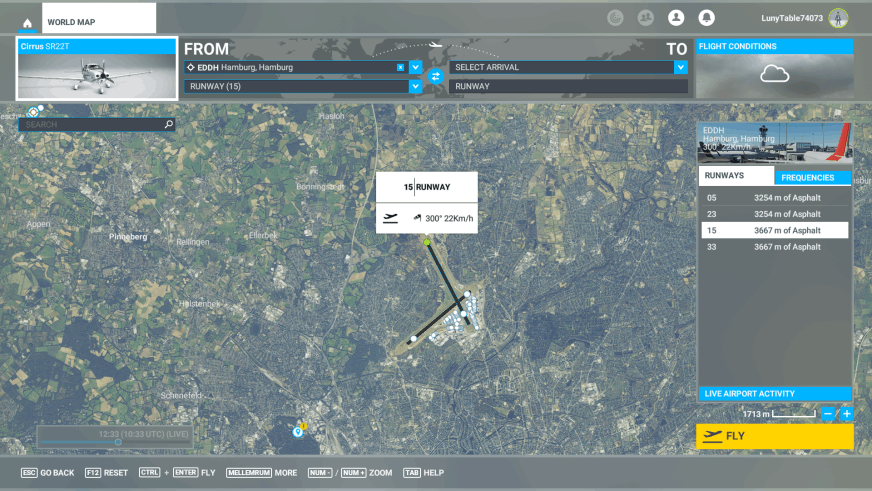This screenshot has height=491, width=872.
Task: Swap departure and arrival airports icon
Action: [x=435, y=76]
